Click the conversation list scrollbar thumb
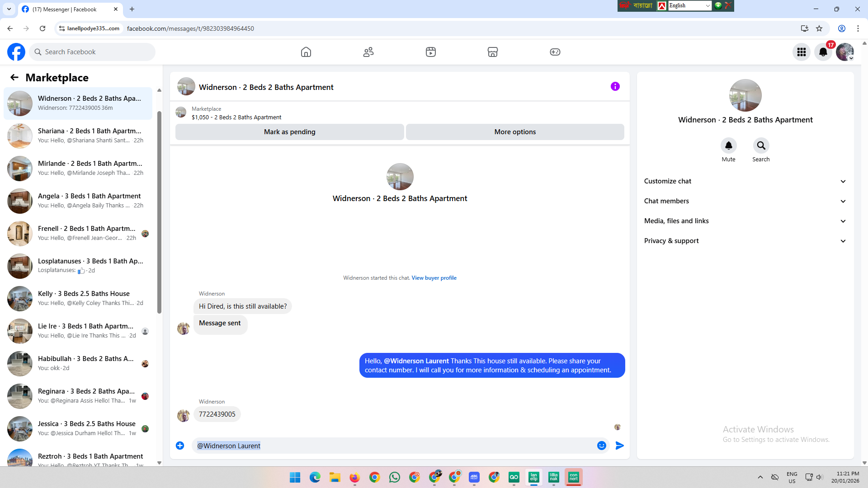This screenshot has height=488, width=868. [159, 212]
